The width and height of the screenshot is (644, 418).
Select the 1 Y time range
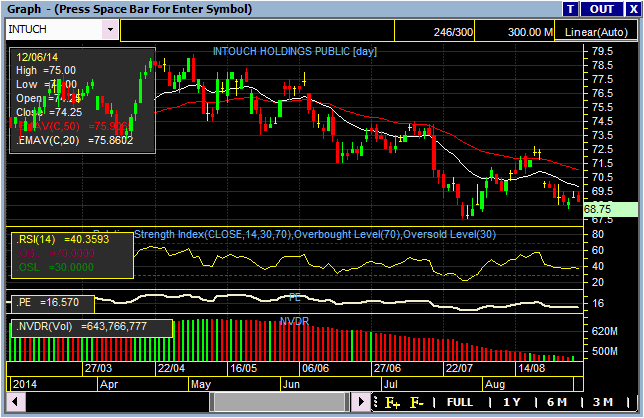click(x=512, y=402)
